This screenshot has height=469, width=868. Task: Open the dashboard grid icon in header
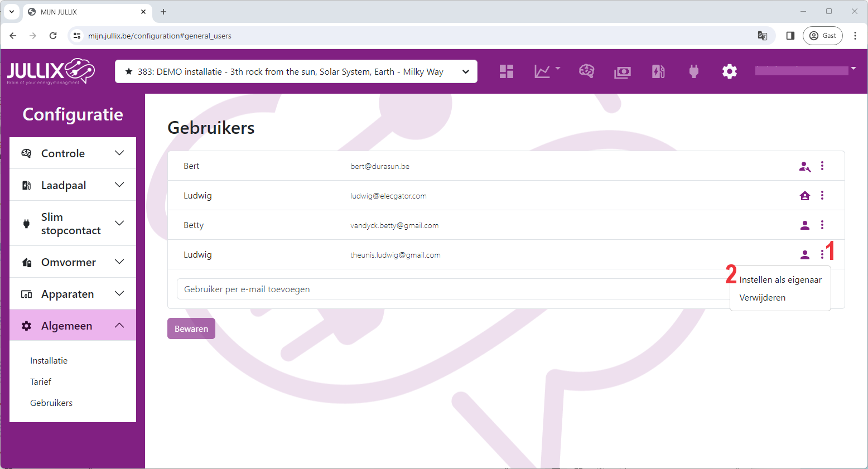tap(506, 71)
